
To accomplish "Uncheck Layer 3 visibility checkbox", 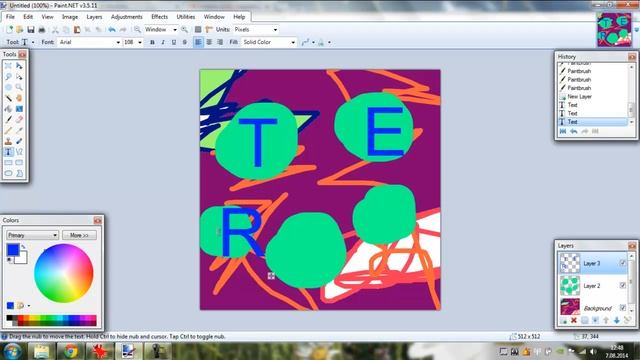I will pos(622,263).
